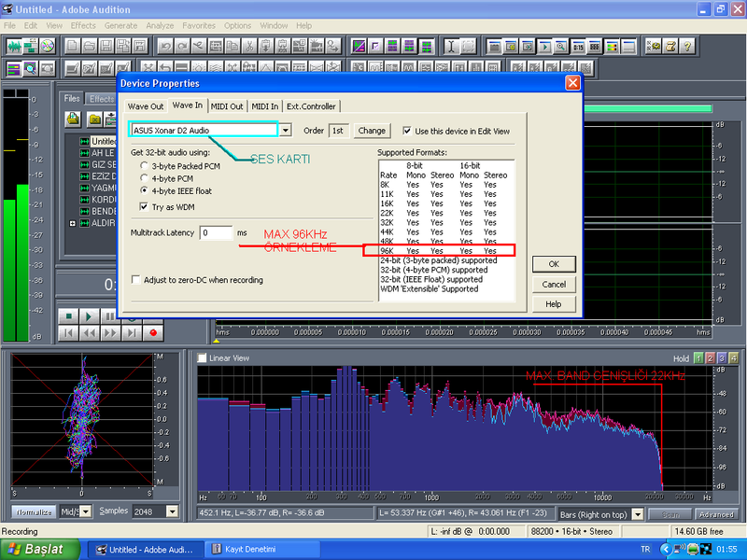Click the Stop transport button
This screenshot has height=560, width=747.
pyautogui.click(x=68, y=316)
